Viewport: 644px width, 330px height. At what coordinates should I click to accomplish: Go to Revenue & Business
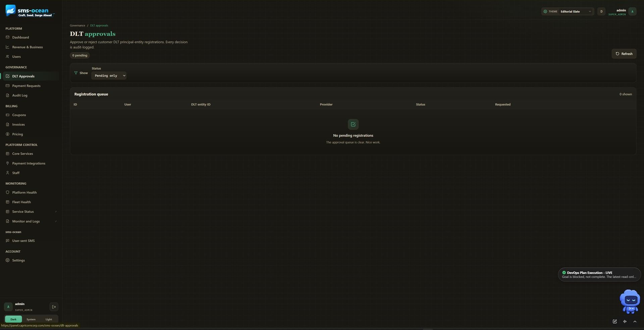(x=31, y=47)
